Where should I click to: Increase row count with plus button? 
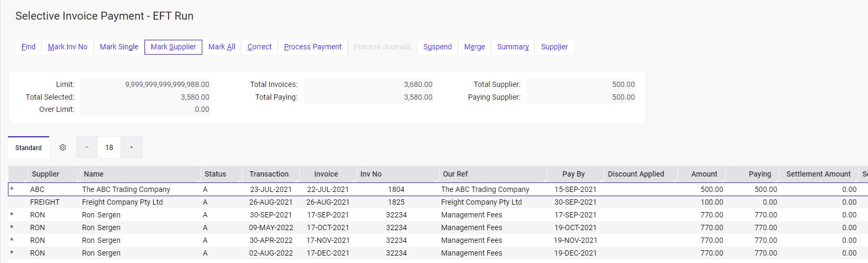(x=131, y=147)
